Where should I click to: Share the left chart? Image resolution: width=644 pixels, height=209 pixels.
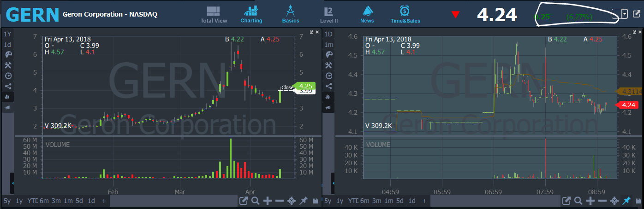pyautogui.click(x=8, y=87)
